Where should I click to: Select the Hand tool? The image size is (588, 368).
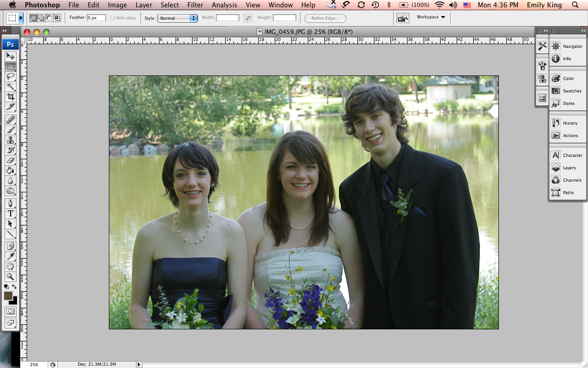(x=10, y=266)
